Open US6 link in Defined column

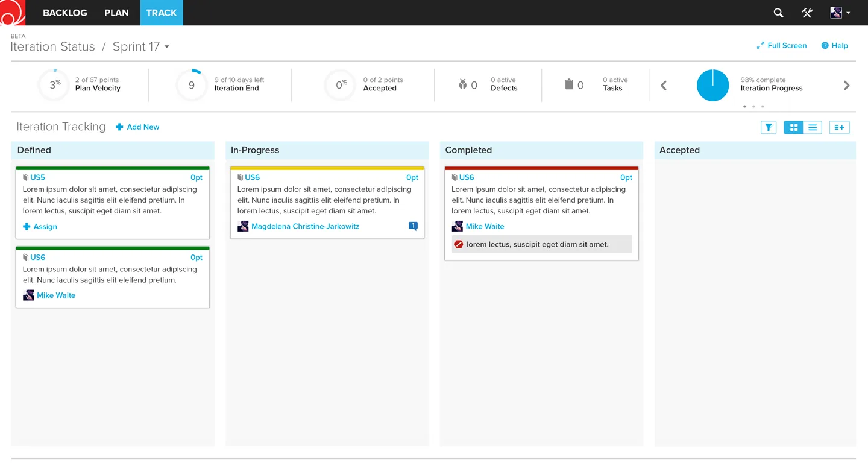[x=37, y=258]
